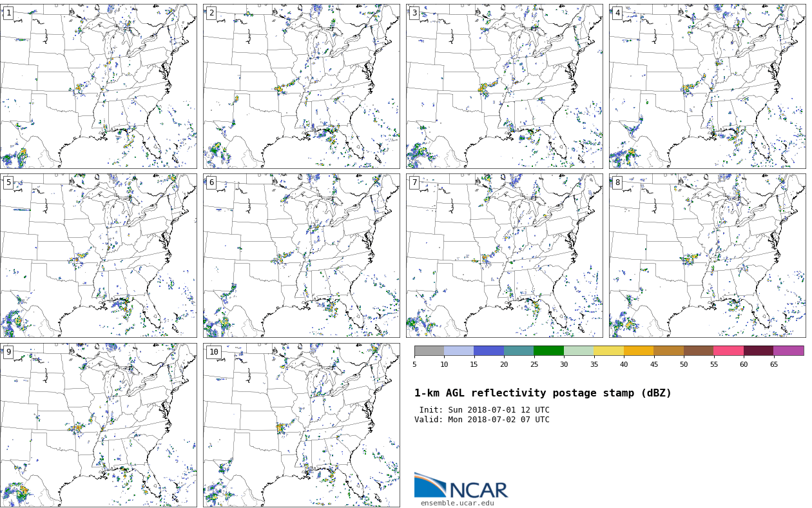Click the gray 5-10 dBZ color swatch
The image size is (812, 508).
(x=429, y=351)
